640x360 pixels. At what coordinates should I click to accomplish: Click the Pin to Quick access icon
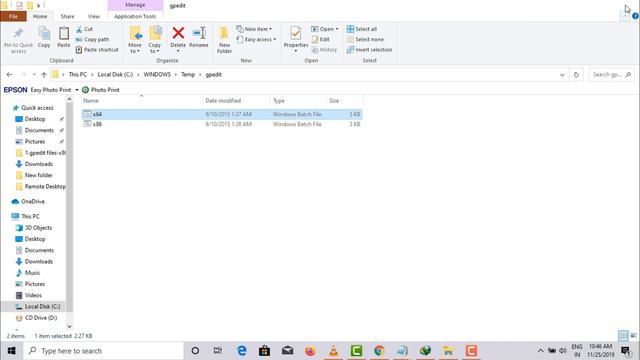click(x=18, y=40)
